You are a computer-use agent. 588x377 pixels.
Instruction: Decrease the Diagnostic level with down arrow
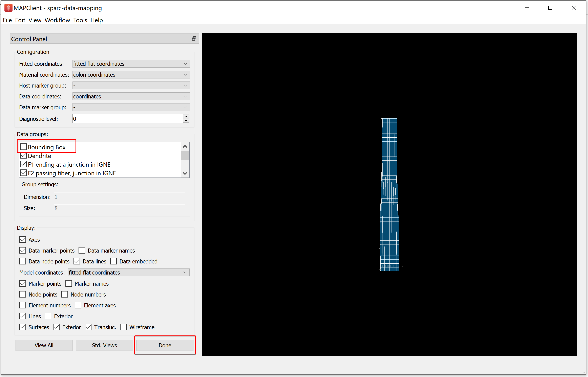click(186, 121)
